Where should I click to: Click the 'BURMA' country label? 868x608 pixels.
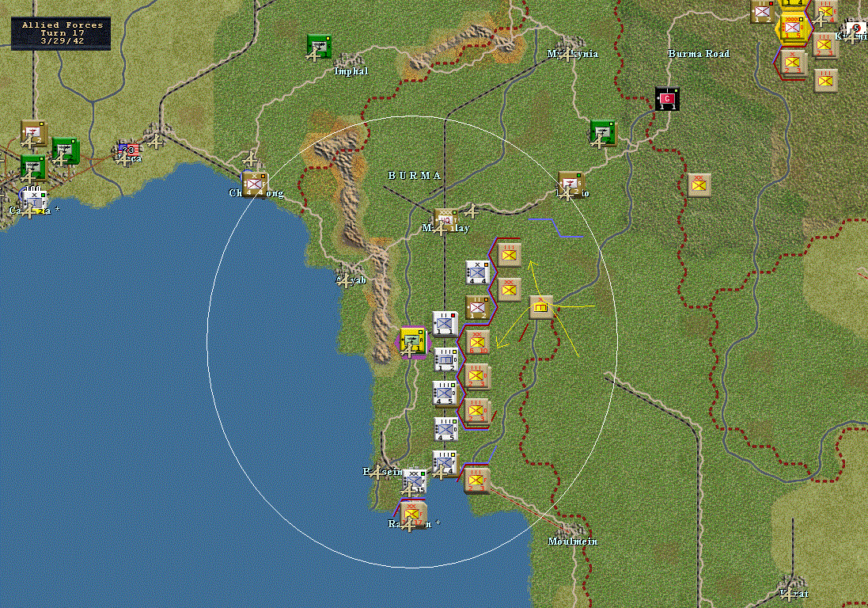click(415, 176)
